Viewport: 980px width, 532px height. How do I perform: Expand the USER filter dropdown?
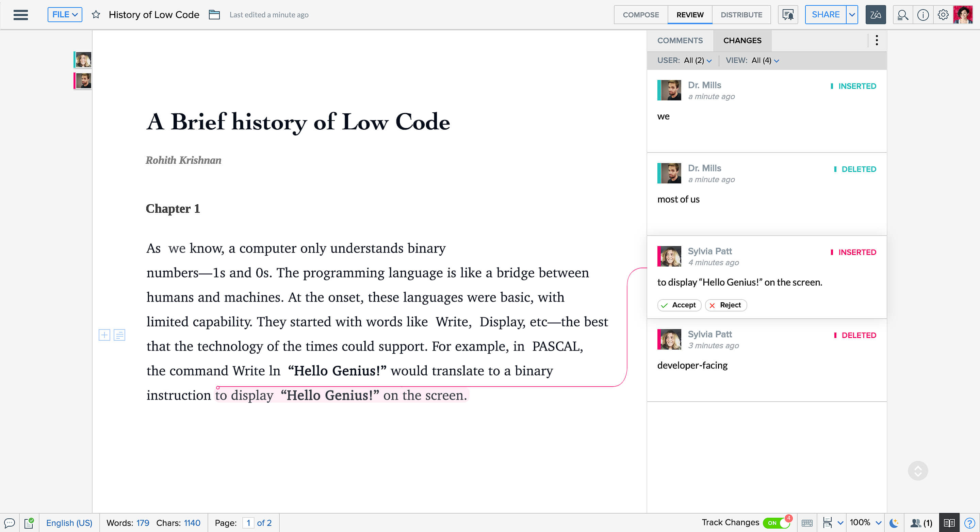tap(698, 60)
